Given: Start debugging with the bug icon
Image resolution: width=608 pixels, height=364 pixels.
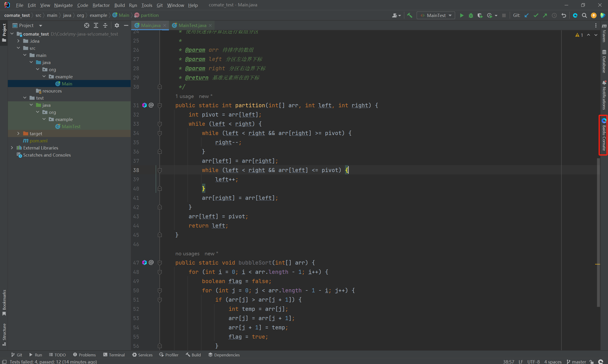Looking at the screenshot, I should click(x=470, y=15).
